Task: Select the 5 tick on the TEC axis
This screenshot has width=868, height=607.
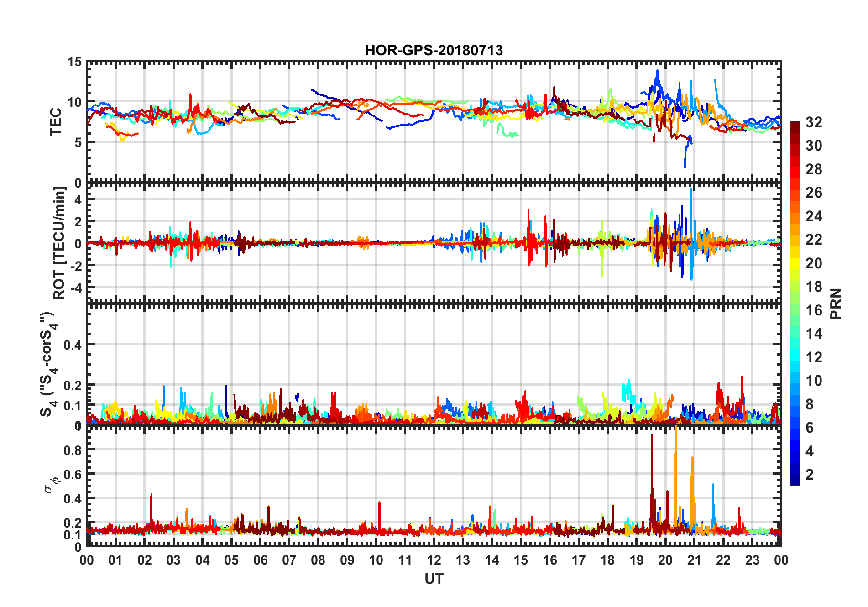Action: coord(78,142)
